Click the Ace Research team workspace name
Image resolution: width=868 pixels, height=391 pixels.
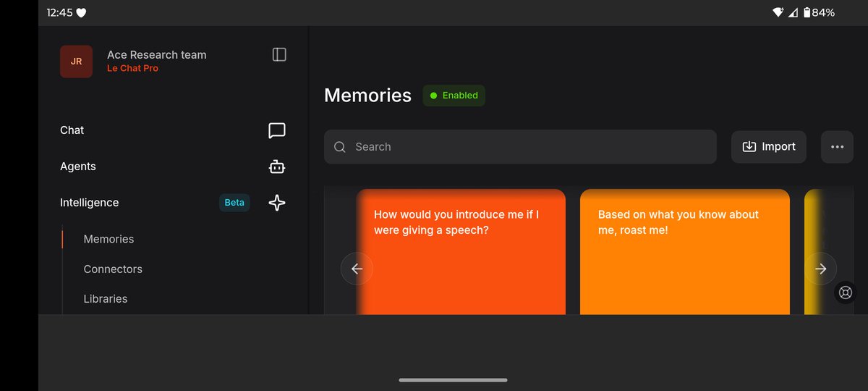[157, 55]
